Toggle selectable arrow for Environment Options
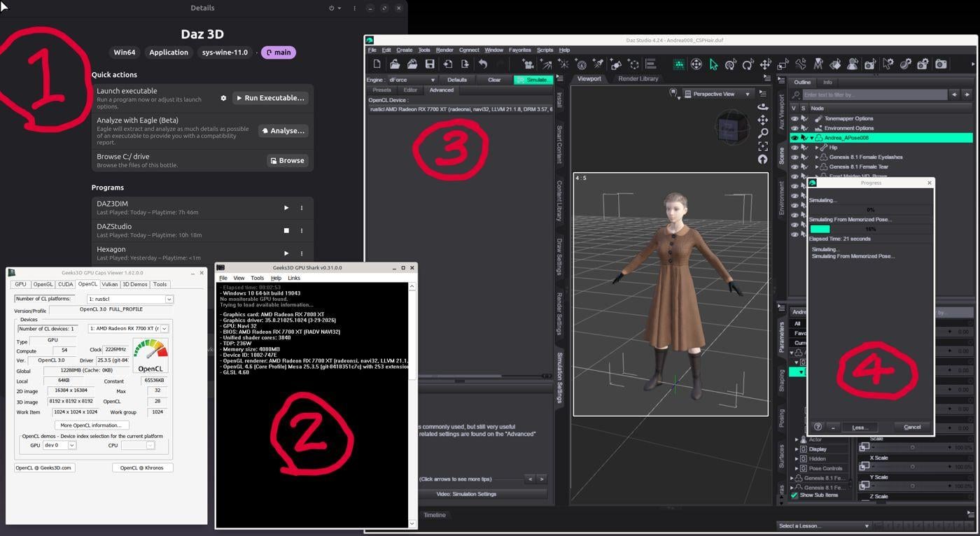Viewport: 980px width, 536px height. tap(804, 128)
